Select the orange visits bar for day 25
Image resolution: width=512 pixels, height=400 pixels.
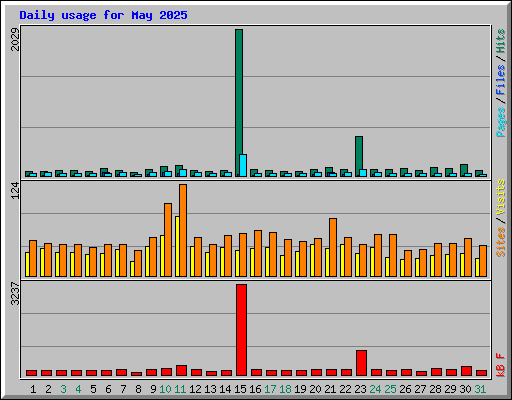(393, 255)
